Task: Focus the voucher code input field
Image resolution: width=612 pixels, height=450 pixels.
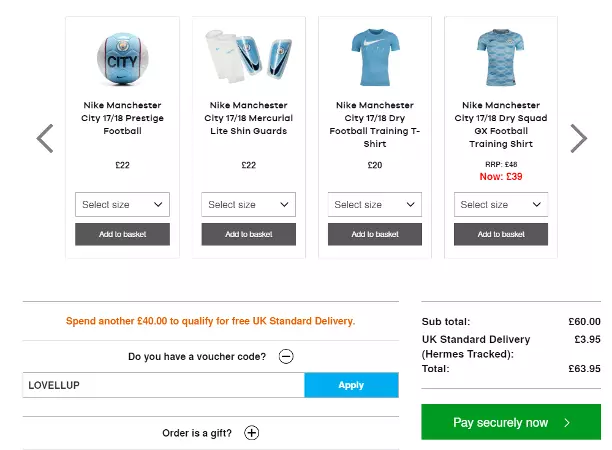Action: (x=163, y=385)
